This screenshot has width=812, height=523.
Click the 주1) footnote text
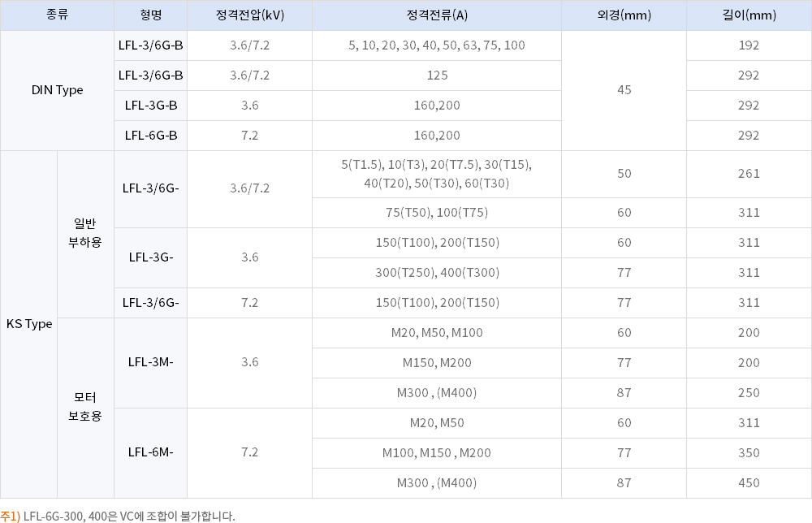[x=118, y=516]
